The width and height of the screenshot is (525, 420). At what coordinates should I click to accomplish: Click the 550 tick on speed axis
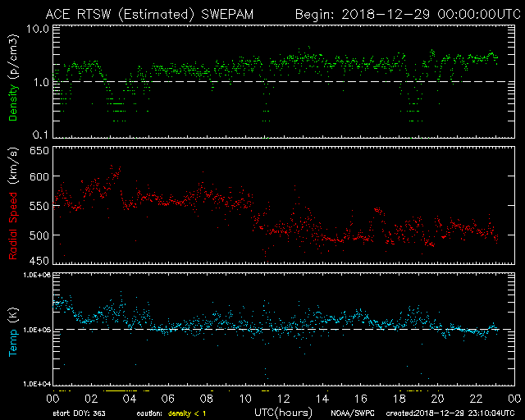[x=39, y=207]
